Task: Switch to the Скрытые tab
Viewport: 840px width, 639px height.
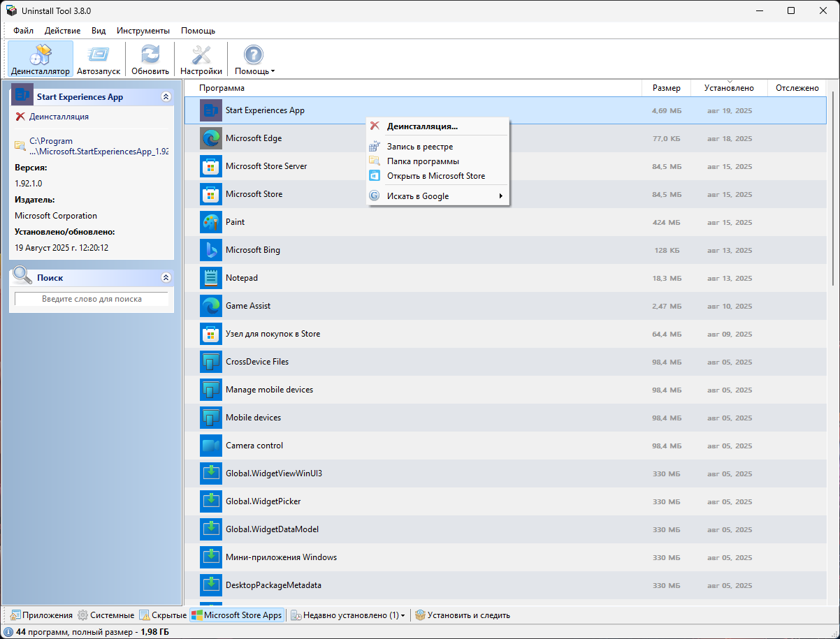Action: (163, 615)
